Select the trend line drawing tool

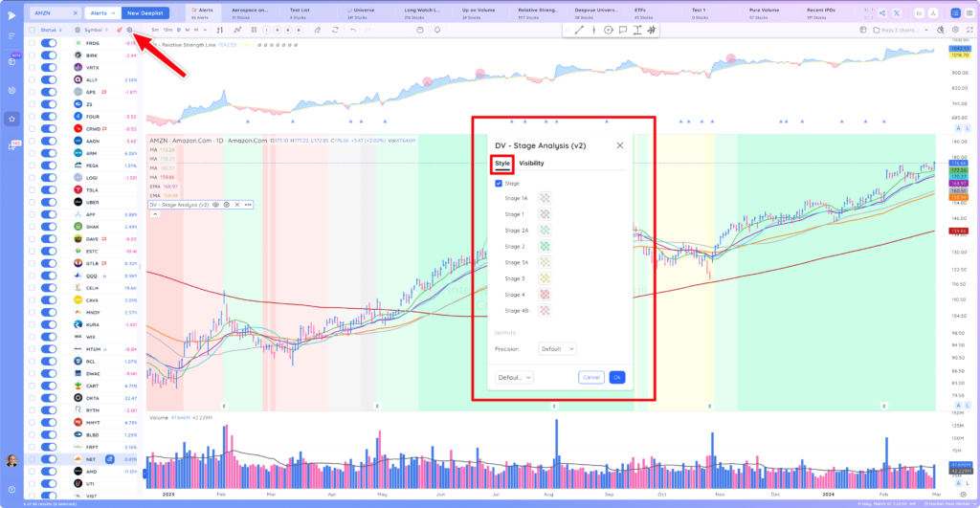pos(579,30)
